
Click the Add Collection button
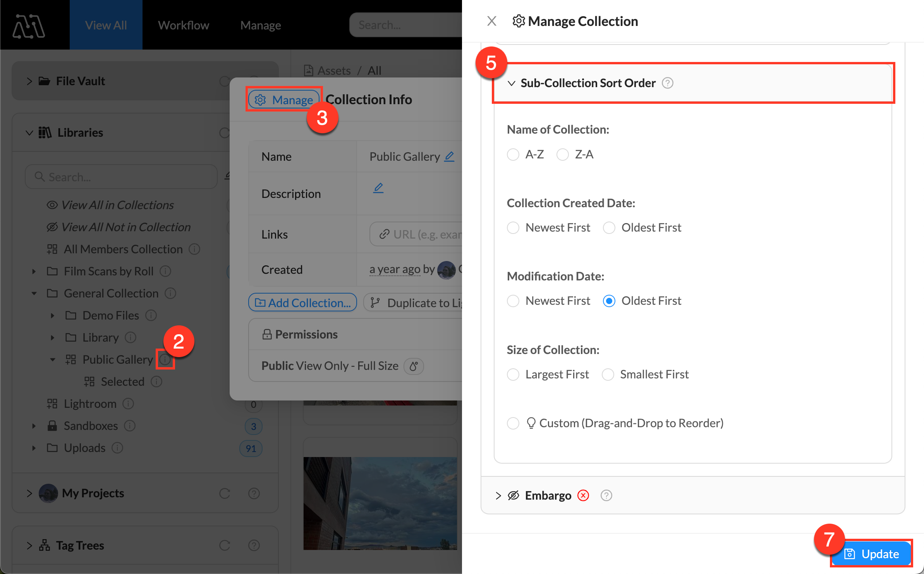[302, 302]
